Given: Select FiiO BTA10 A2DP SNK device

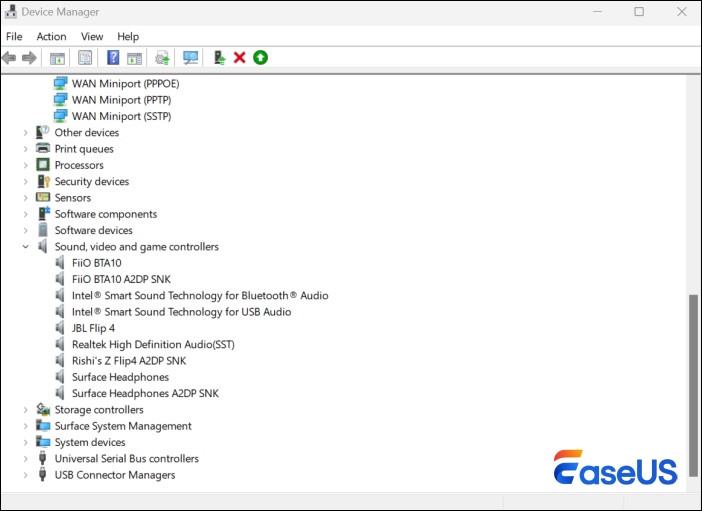Looking at the screenshot, I should (x=121, y=279).
